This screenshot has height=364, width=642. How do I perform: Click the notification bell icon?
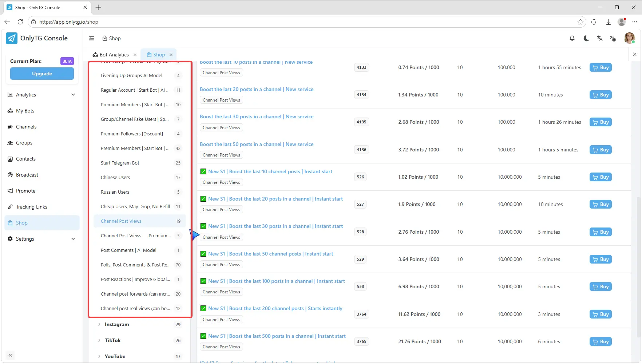coord(572,38)
